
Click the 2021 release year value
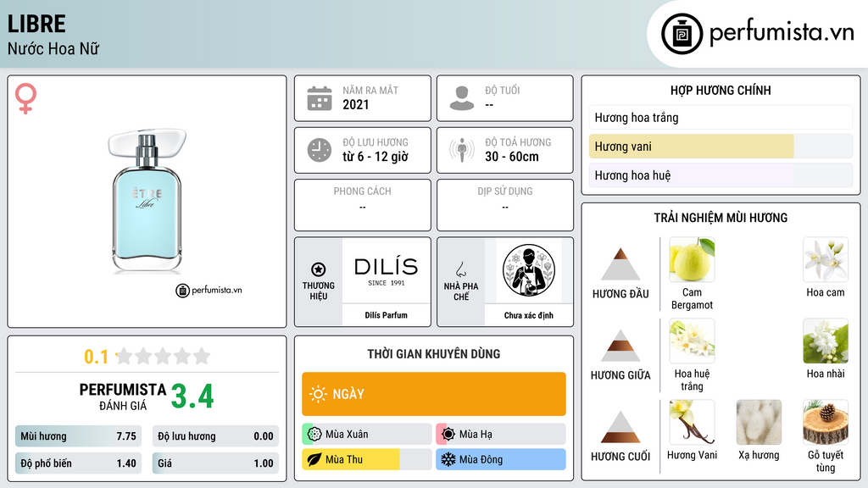(x=356, y=104)
